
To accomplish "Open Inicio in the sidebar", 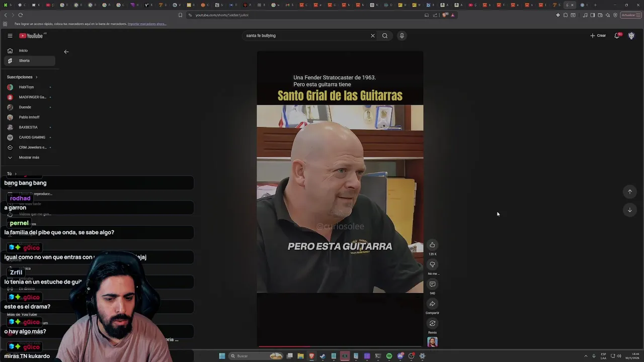I will [x=29, y=51].
